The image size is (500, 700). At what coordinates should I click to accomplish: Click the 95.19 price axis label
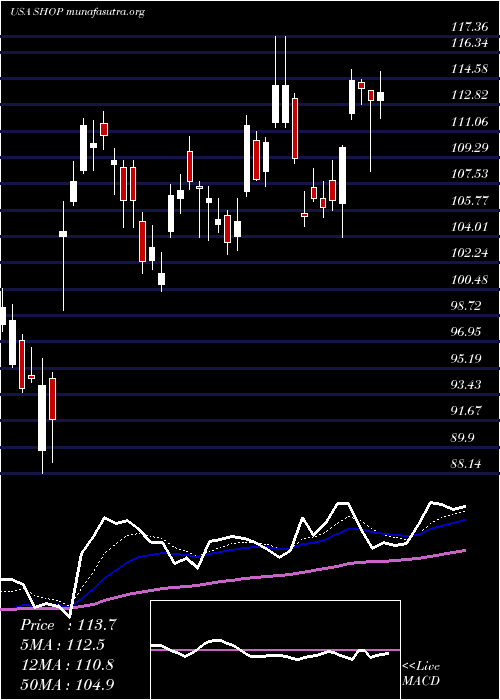coord(468,358)
